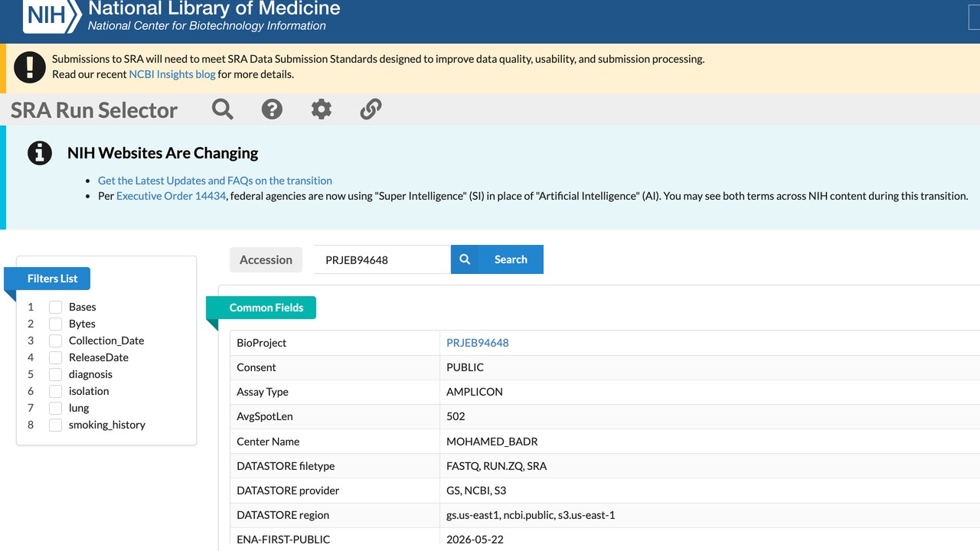The image size is (980, 551).
Task: Click the AvgSpotLen value 502
Action: click(456, 416)
